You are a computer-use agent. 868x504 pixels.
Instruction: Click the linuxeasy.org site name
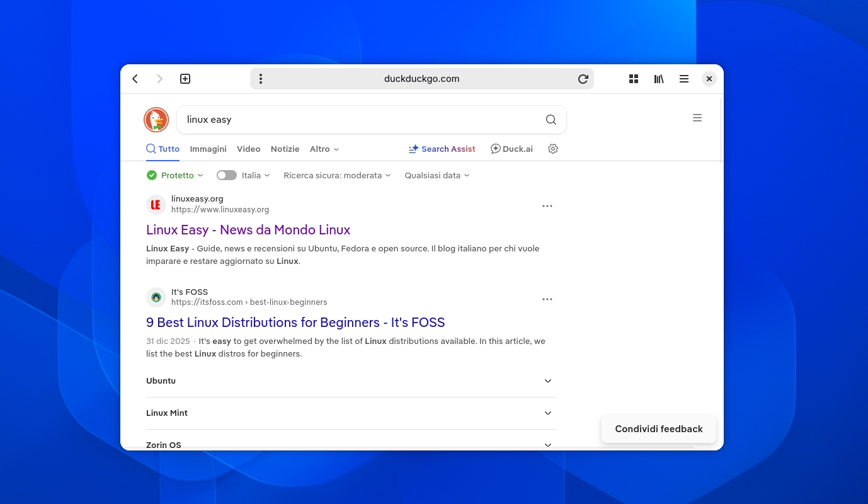click(x=197, y=199)
